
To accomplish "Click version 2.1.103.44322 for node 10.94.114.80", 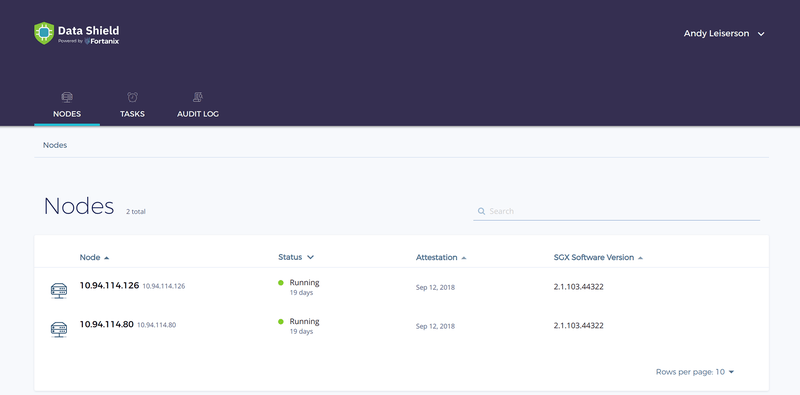I will (x=579, y=326).
